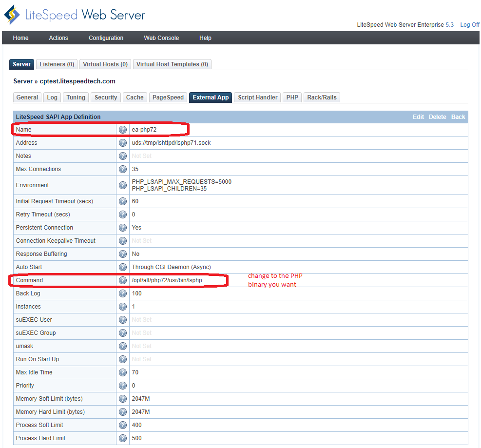Open help icon for Max Connections
This screenshot has height=448, width=481.
coord(123,169)
